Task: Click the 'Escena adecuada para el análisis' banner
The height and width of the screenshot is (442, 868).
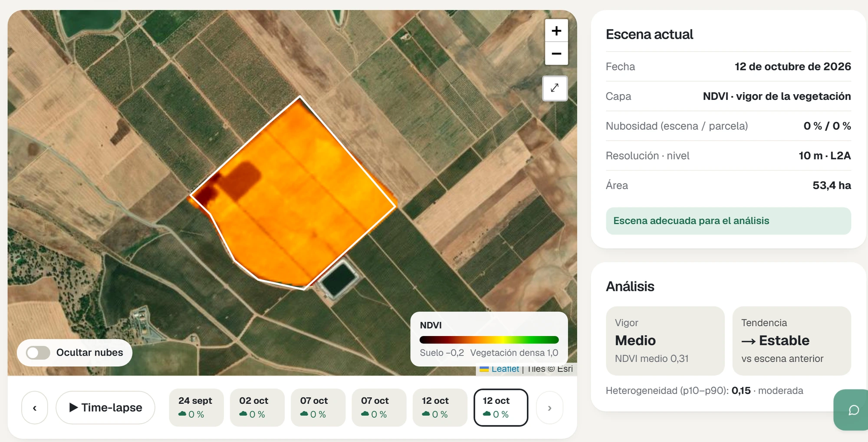Action: coord(728,221)
